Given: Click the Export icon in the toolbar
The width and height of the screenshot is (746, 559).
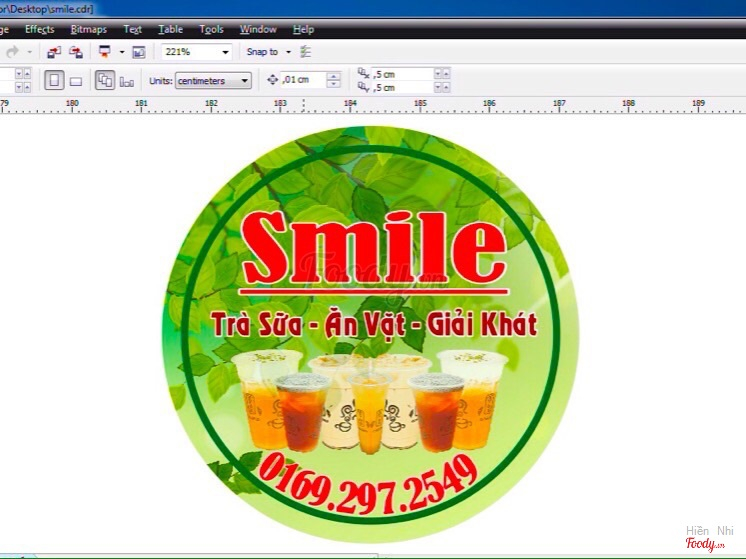Looking at the screenshot, I should pyautogui.click(x=75, y=52).
